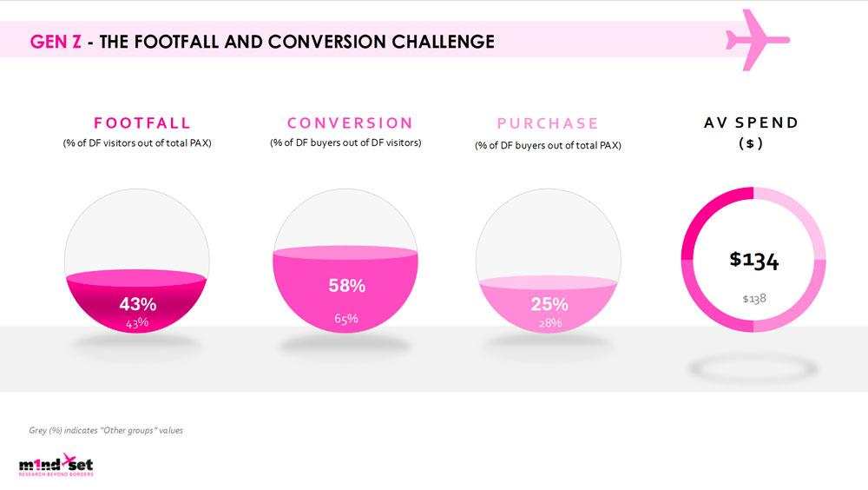Viewport: 868px width, 490px height.
Task: Click the shadow ring below the donut
Action: [753, 368]
